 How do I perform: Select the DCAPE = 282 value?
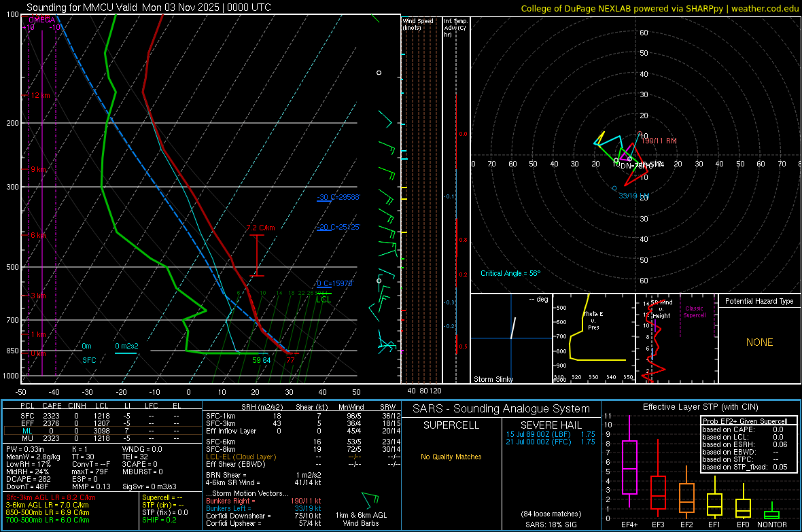tap(28, 479)
